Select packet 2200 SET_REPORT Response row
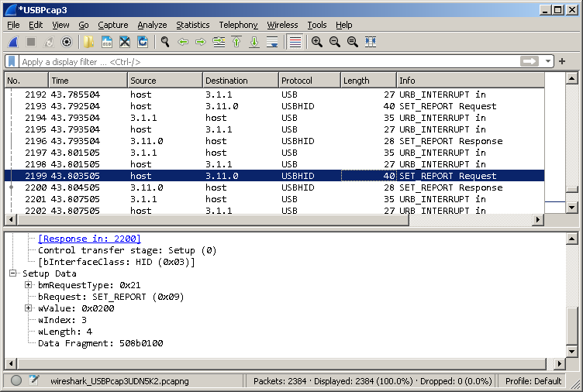Screen dimensions: 583x392 [x=274, y=187]
